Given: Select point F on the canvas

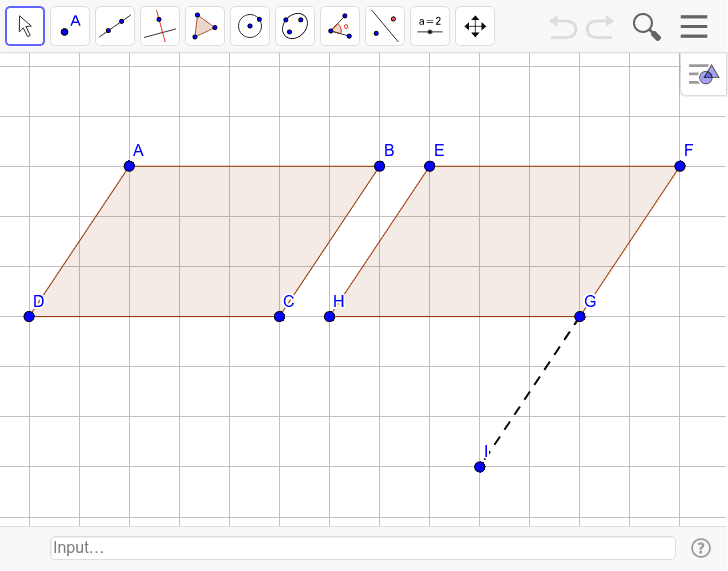Looking at the screenshot, I should (x=680, y=166).
